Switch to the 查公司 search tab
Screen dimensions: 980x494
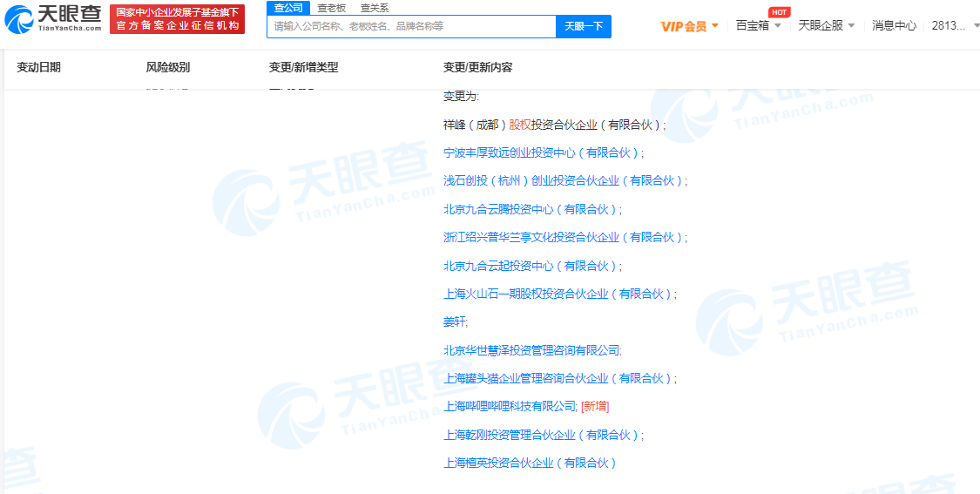288,8
